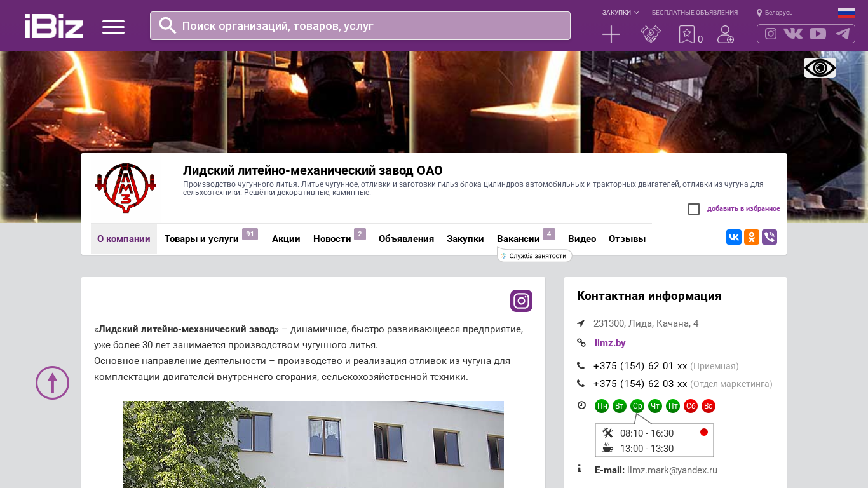Click the user registration icon
The height and width of the screenshot is (488, 868).
click(726, 34)
